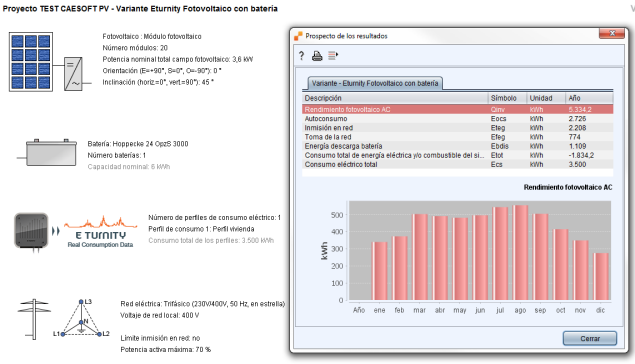Screen dimensions: 635x364
Task: Click Inclinación 45° text line
Action: click(158, 82)
